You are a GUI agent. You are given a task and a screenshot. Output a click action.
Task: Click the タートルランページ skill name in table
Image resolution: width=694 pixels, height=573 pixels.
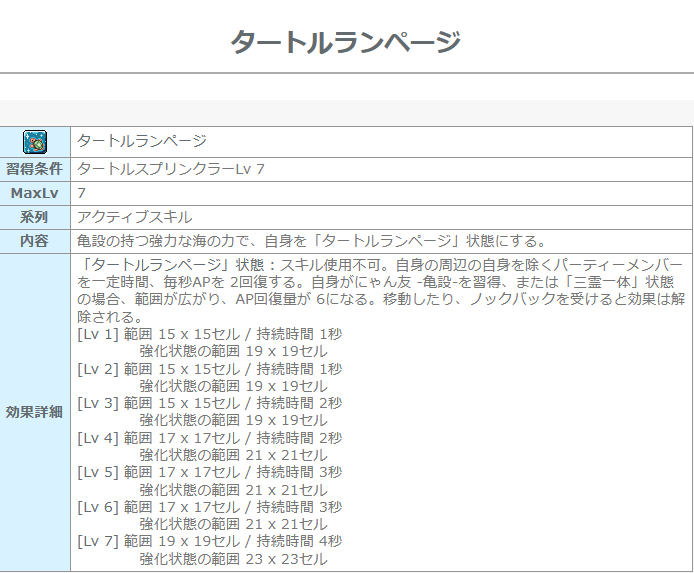coord(141,141)
